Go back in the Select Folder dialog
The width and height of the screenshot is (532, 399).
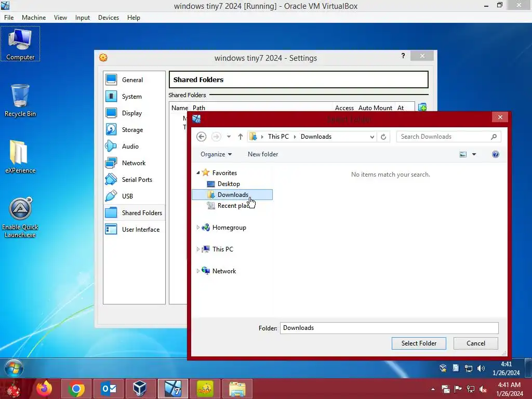click(x=201, y=137)
